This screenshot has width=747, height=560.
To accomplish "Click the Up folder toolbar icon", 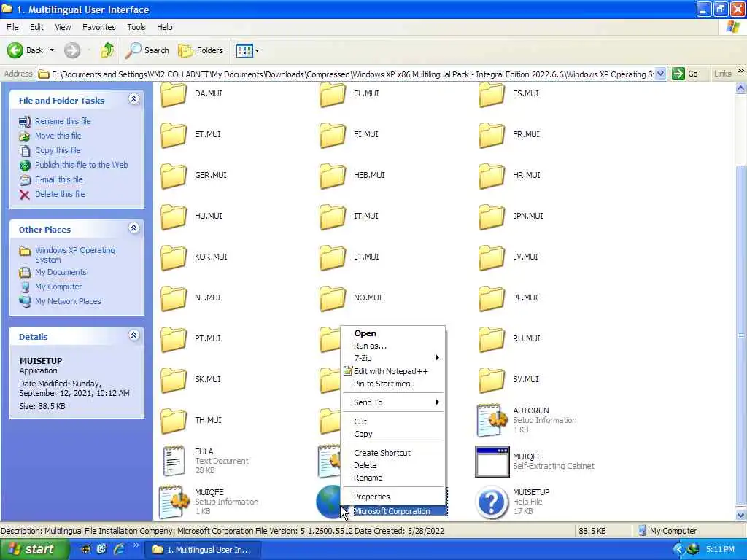I will pyautogui.click(x=107, y=50).
